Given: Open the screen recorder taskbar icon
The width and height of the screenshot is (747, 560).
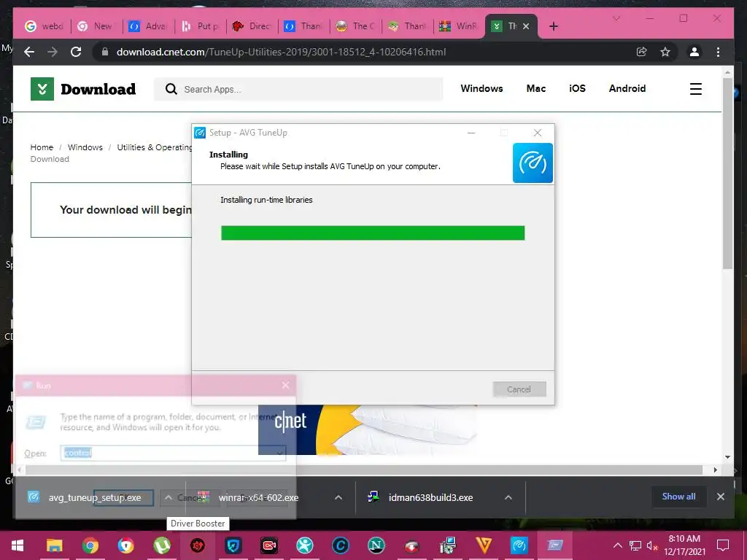Looking at the screenshot, I should 268,545.
